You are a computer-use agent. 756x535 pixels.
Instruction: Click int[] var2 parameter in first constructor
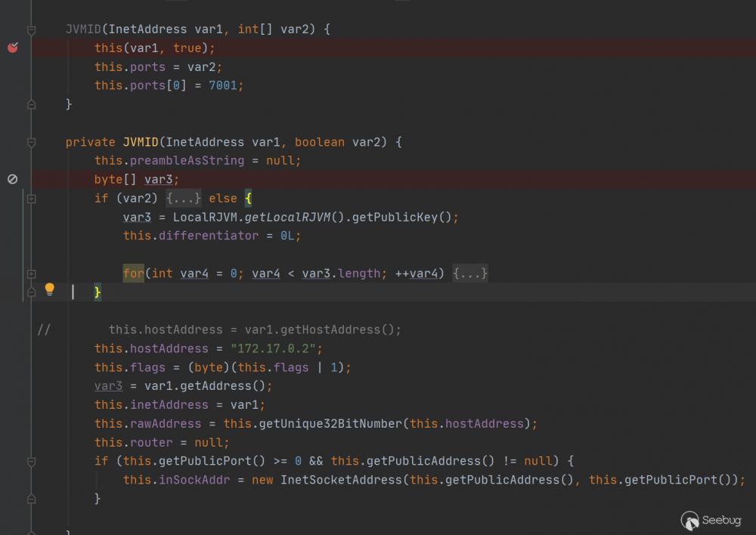(x=273, y=29)
